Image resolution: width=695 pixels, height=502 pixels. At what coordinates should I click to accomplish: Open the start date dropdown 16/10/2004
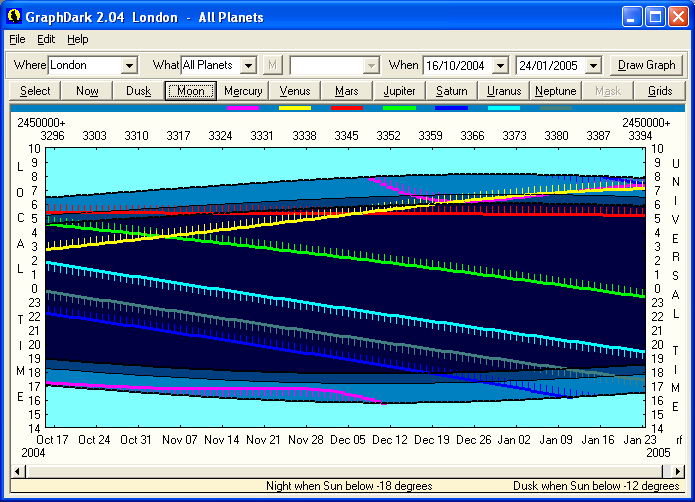(x=500, y=65)
